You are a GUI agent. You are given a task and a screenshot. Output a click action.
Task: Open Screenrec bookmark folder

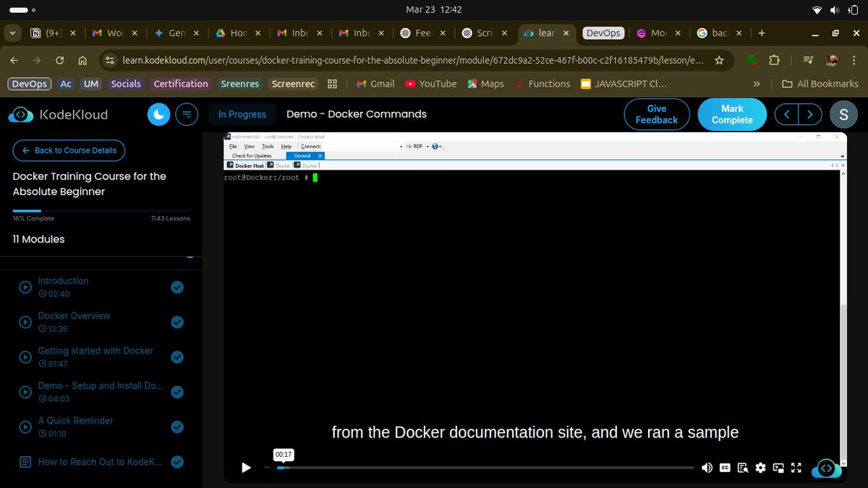(293, 84)
